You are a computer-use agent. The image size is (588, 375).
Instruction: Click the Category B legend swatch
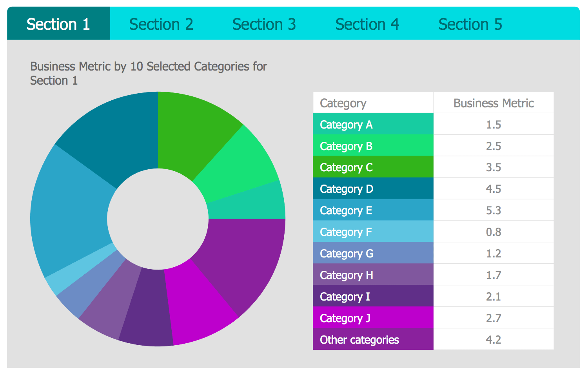[373, 146]
